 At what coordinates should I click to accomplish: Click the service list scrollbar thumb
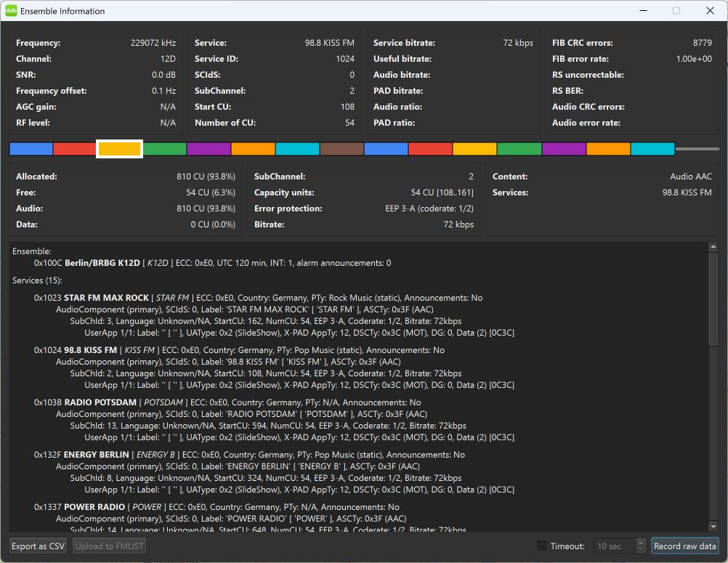click(713, 298)
